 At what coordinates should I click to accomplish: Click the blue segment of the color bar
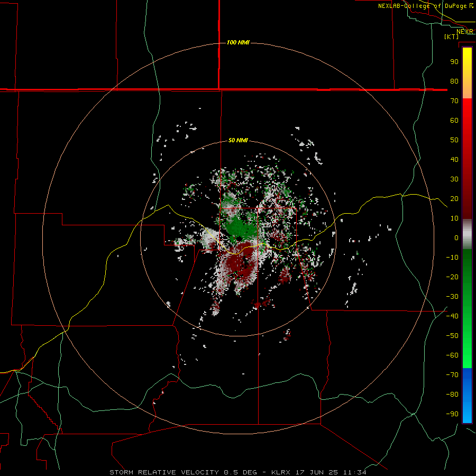point(467,395)
